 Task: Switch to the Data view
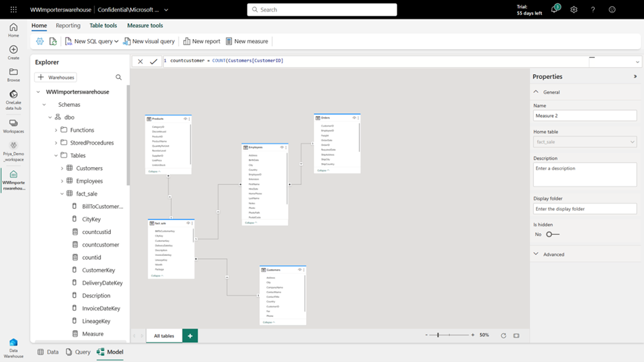(x=48, y=352)
